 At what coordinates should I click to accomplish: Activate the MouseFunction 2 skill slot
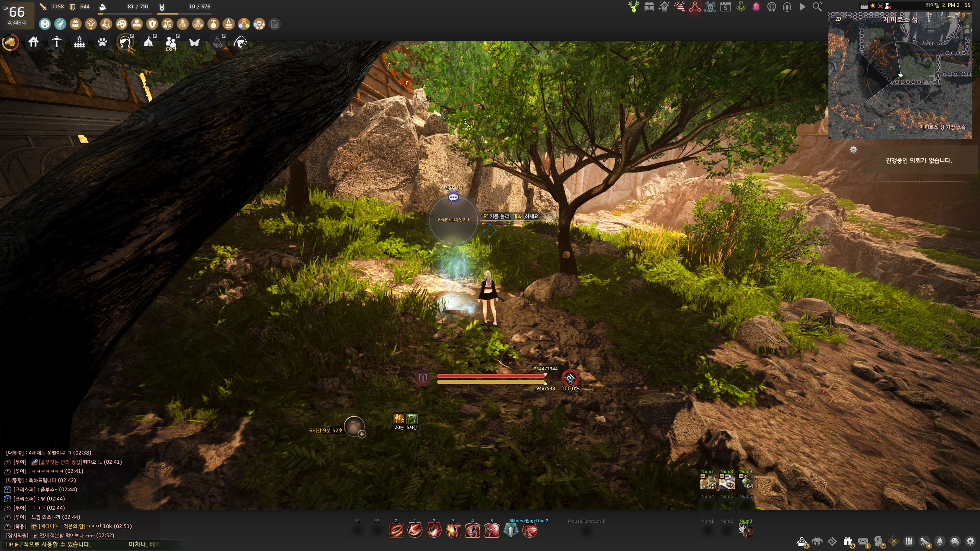[x=530, y=531]
